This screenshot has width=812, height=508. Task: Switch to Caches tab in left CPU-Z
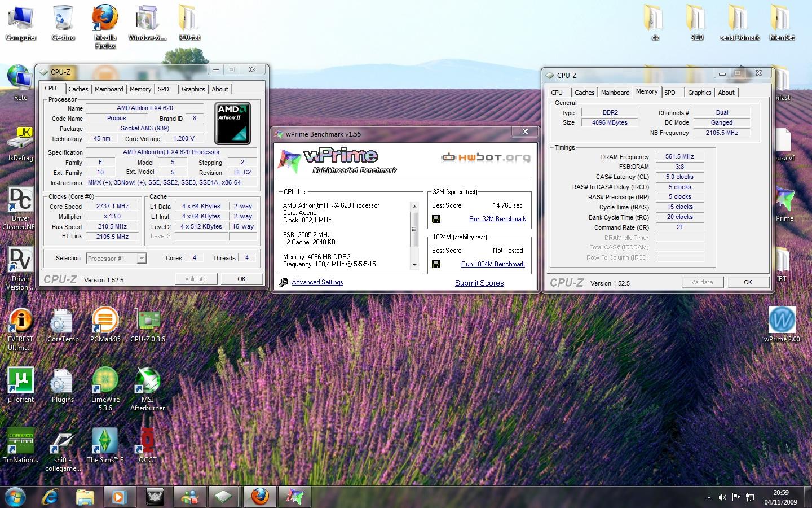pyautogui.click(x=78, y=89)
